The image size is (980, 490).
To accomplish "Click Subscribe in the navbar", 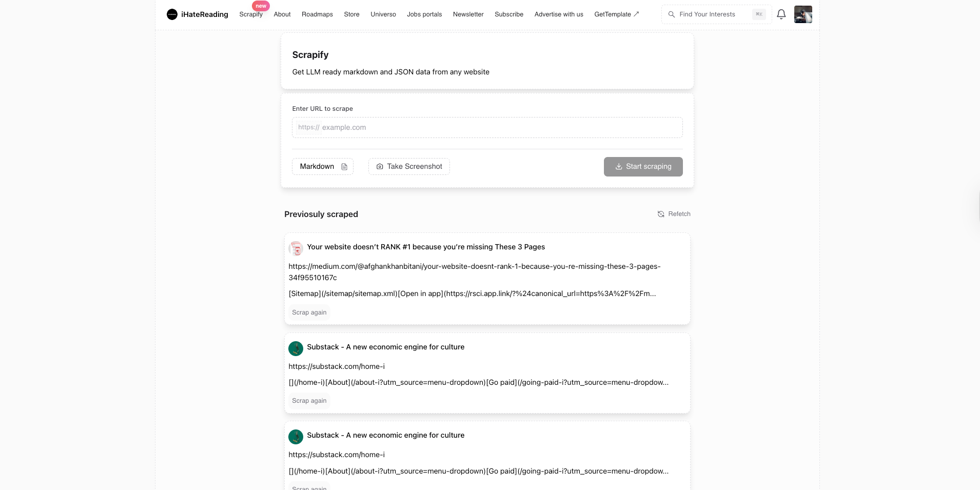I will point(509,14).
